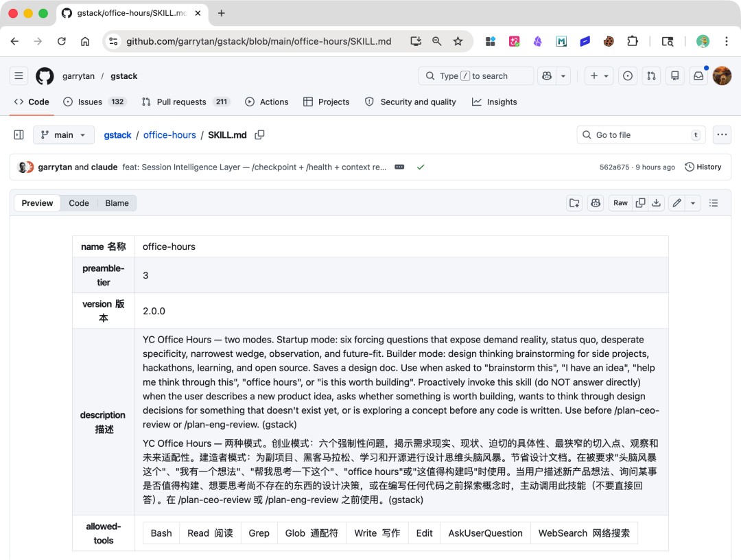Open GitHub notifications inbox

tap(698, 75)
